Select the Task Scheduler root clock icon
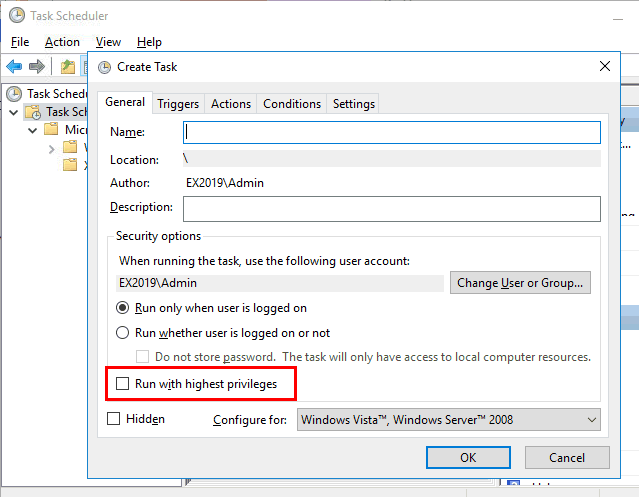639x497 pixels. point(14,94)
